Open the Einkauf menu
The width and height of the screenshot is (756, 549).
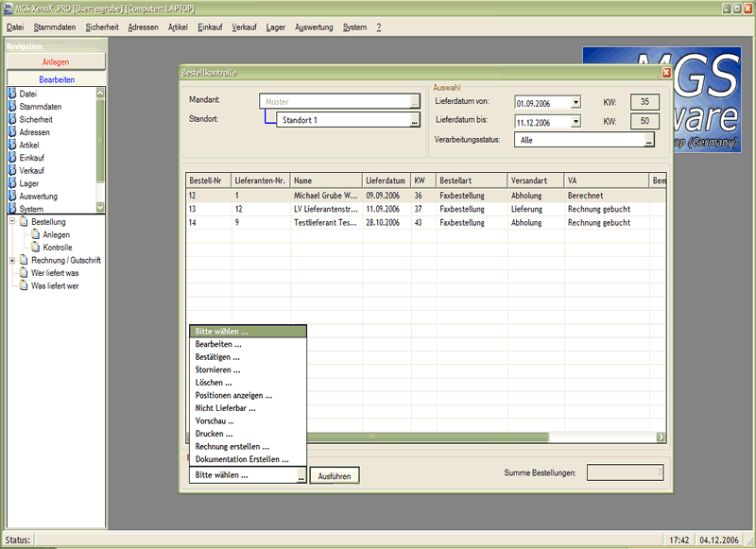210,27
